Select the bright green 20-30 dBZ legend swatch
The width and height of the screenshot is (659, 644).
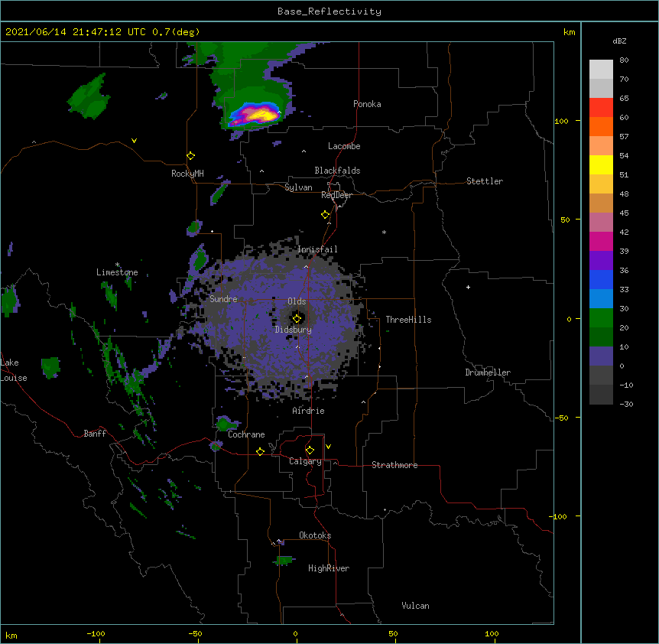(x=601, y=318)
